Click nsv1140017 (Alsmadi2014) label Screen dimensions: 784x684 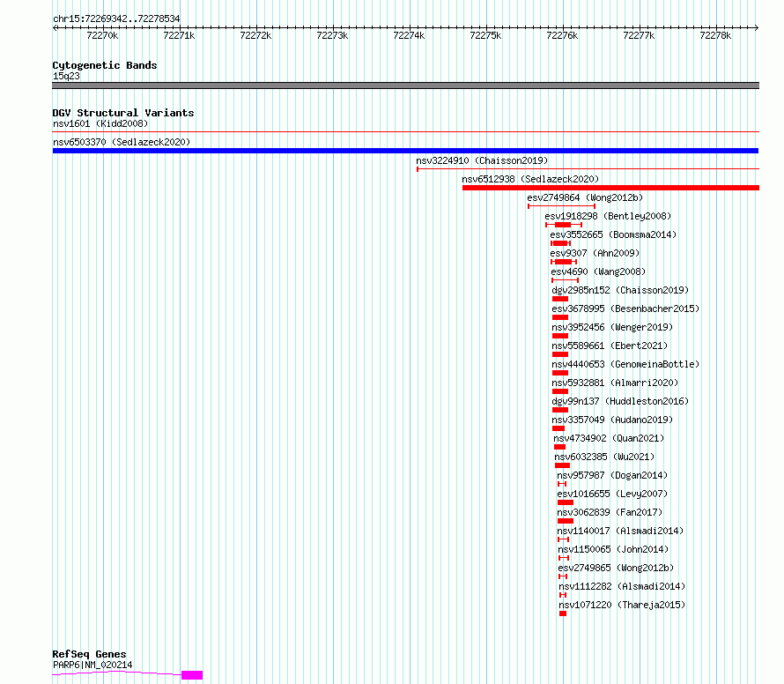[620, 531]
